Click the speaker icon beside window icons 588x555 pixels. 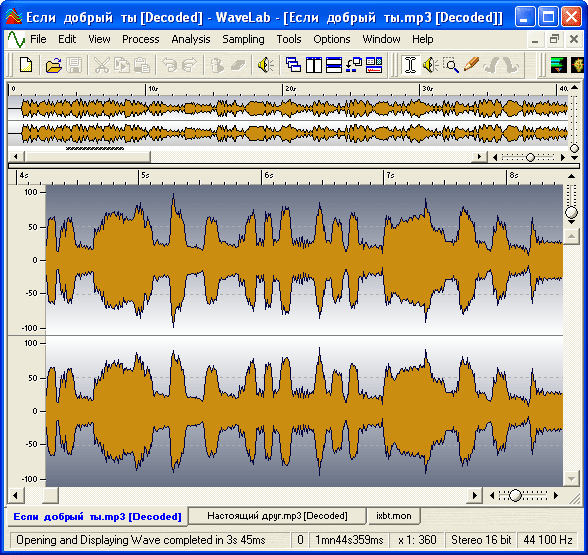click(x=265, y=65)
